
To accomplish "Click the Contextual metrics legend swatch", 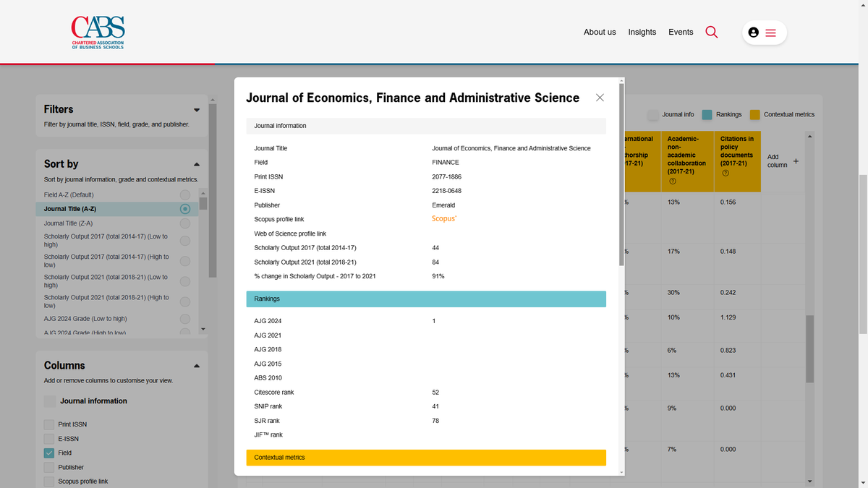I will point(755,115).
